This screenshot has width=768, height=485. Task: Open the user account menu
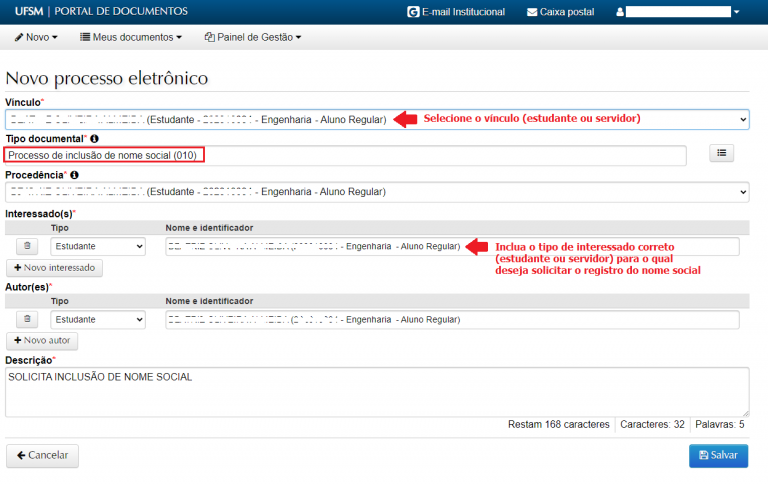tap(679, 12)
